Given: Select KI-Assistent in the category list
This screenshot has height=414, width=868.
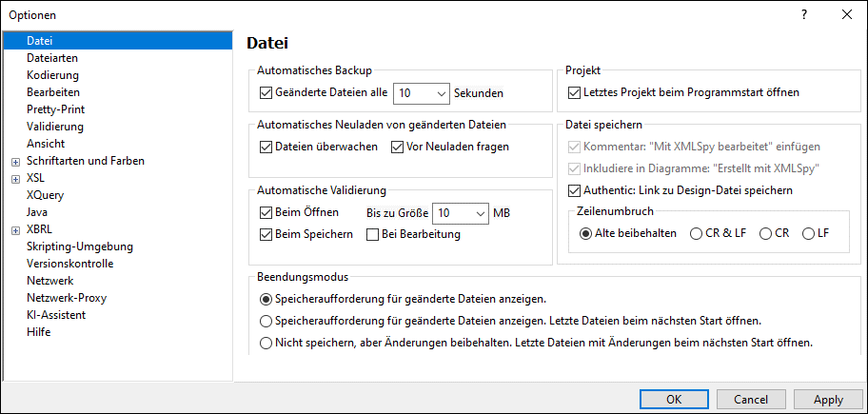Looking at the screenshot, I should tap(56, 315).
